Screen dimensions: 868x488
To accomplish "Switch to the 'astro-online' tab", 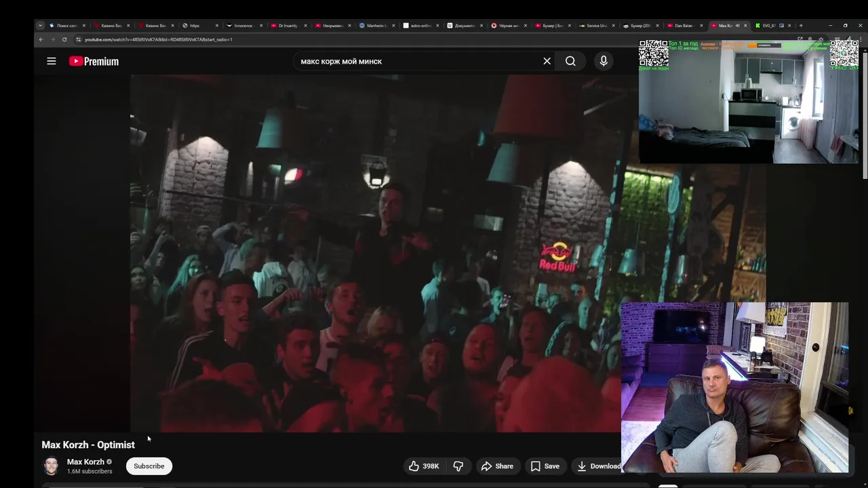I will [420, 26].
